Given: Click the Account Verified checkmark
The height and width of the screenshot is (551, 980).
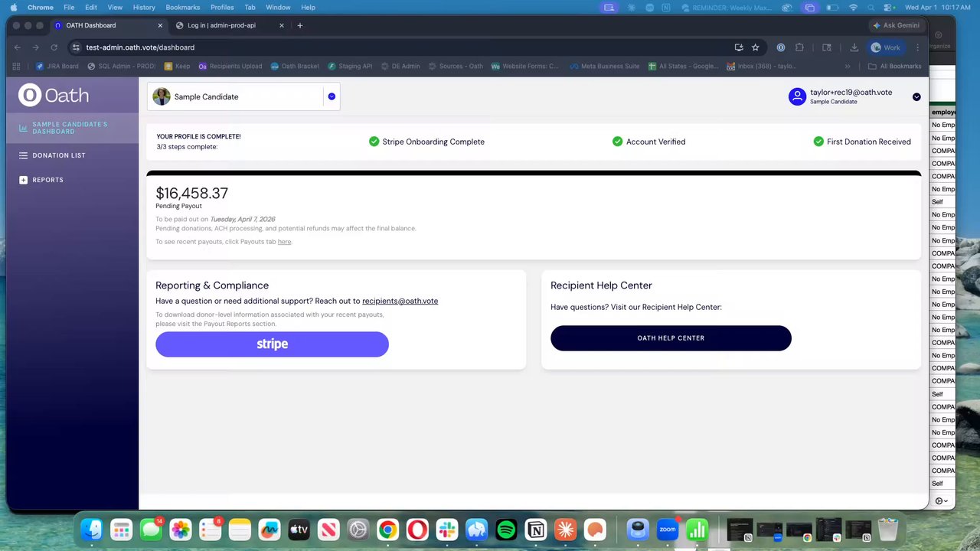Looking at the screenshot, I should tap(617, 142).
